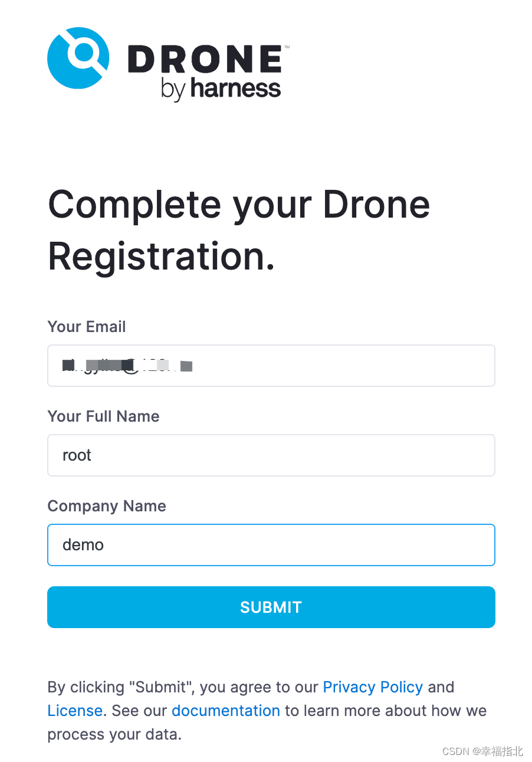Click the word 'demo' in company field
This screenshot has height=762, width=532.
pos(83,545)
